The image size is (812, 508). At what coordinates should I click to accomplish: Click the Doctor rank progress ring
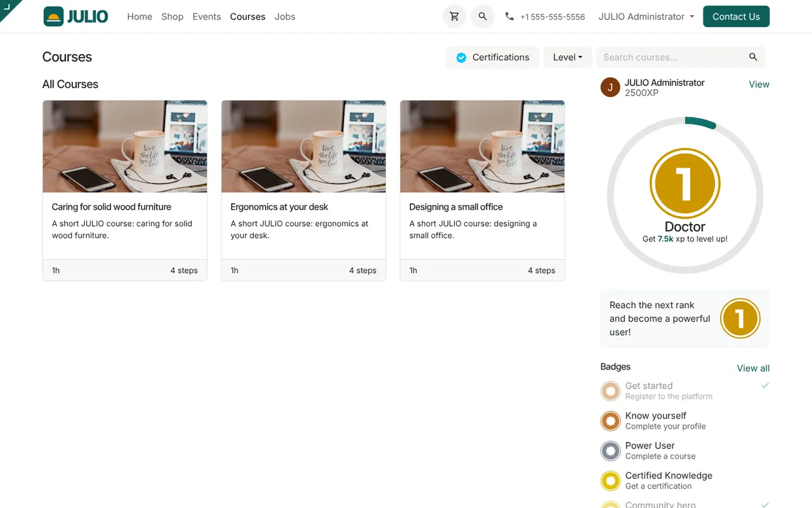(685, 196)
